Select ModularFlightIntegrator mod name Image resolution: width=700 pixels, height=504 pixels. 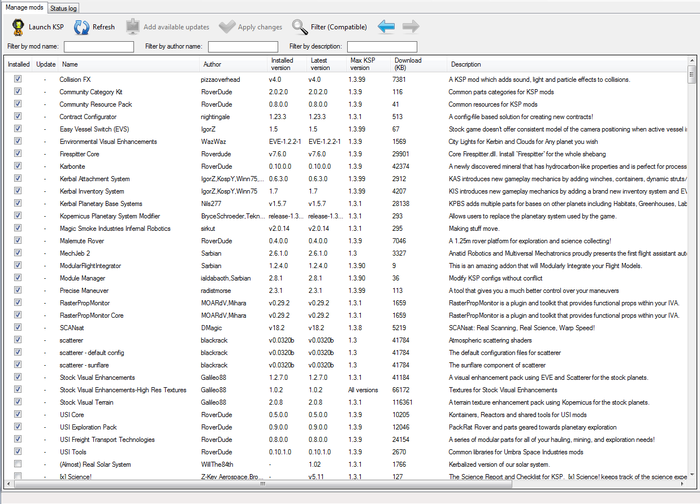90,266
